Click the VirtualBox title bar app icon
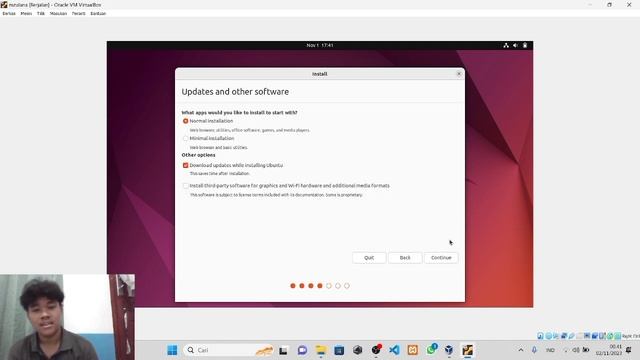 (x=4, y=4)
